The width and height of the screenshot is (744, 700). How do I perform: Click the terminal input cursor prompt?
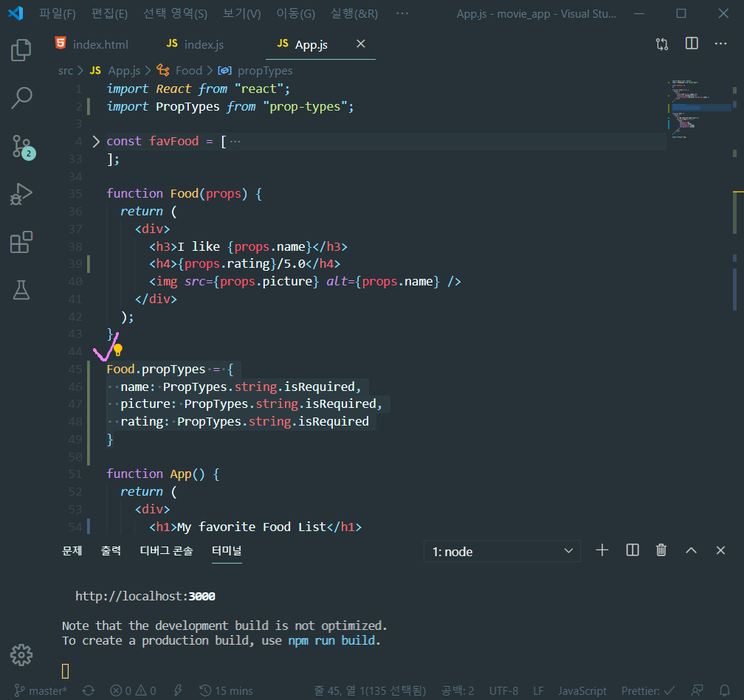click(66, 671)
